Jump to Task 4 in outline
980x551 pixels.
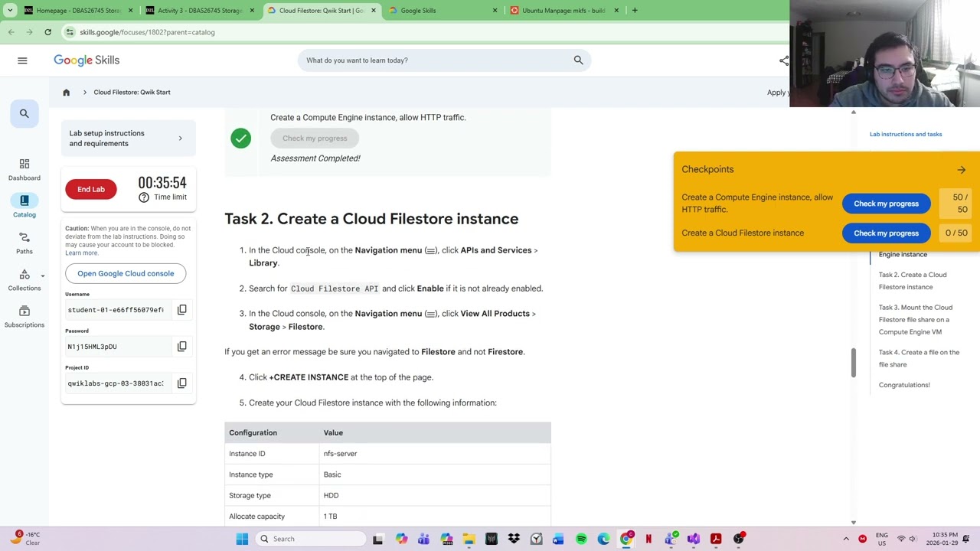click(x=919, y=358)
